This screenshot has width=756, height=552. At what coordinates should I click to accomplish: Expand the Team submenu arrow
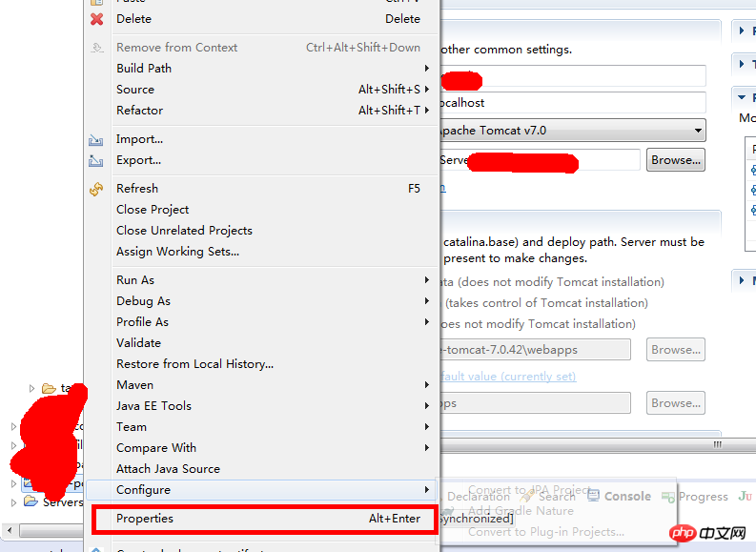(427, 427)
